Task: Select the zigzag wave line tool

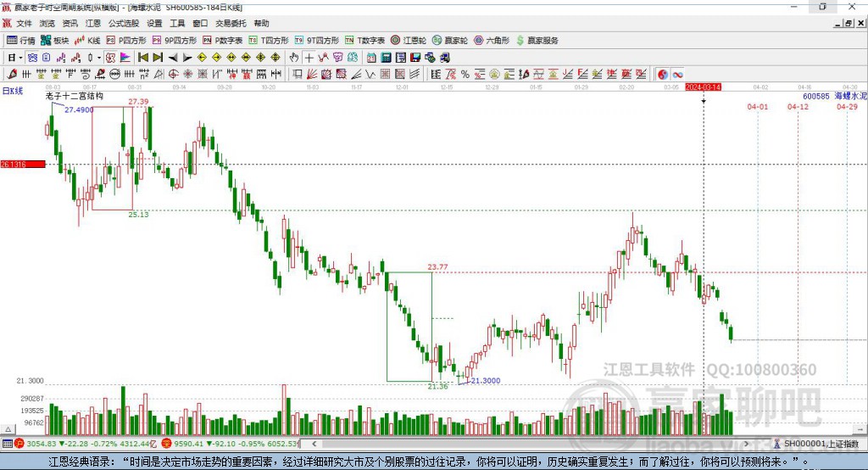Action: pyautogui.click(x=370, y=75)
